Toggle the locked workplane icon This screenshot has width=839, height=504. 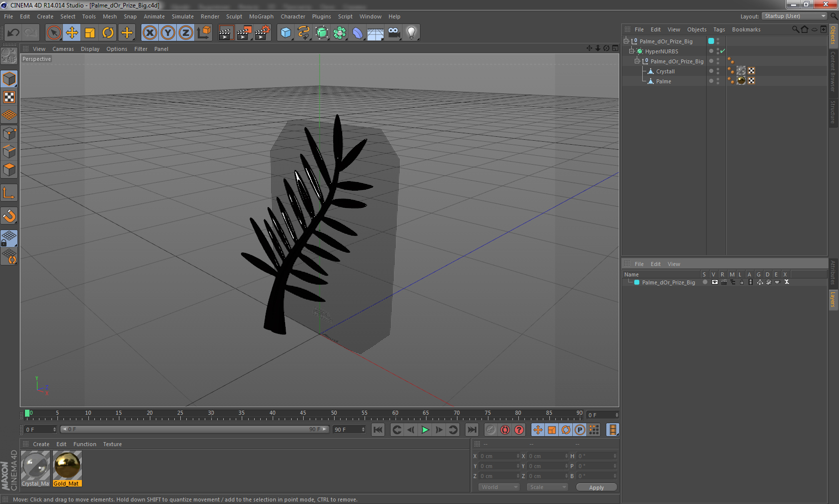pyautogui.click(x=9, y=239)
